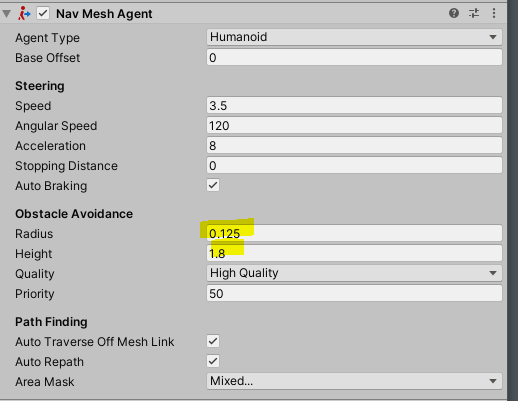Click the Speed field showing 3.5
Screen dimensions: 518x401
click(354, 106)
